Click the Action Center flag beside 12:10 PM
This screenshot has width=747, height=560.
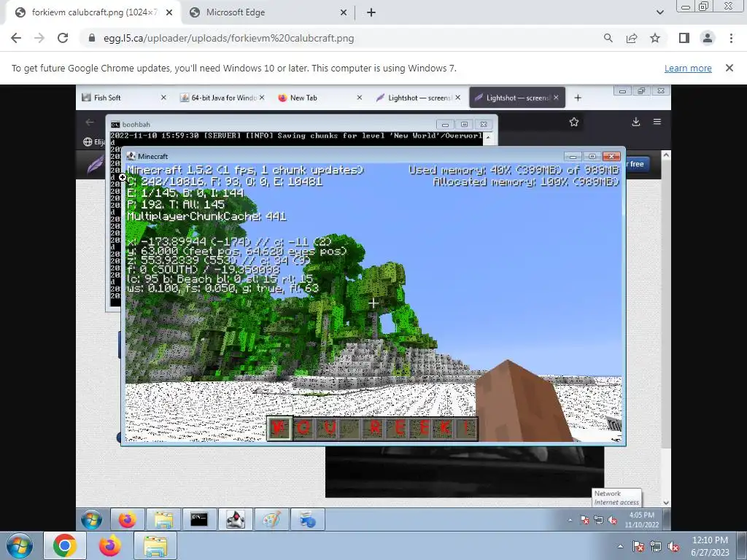[638, 546]
